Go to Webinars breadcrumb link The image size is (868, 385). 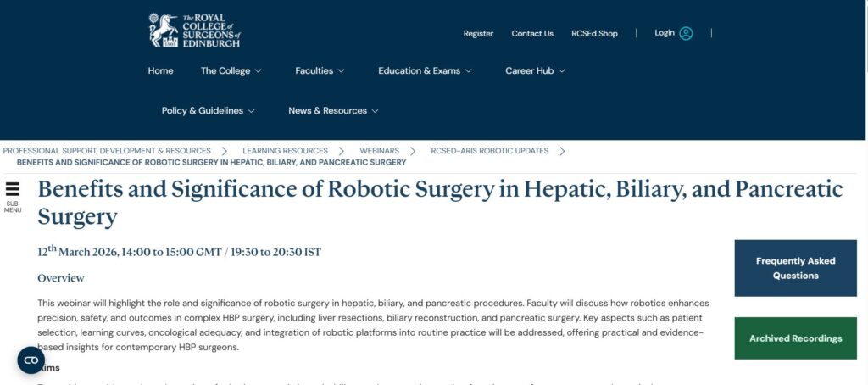point(379,151)
